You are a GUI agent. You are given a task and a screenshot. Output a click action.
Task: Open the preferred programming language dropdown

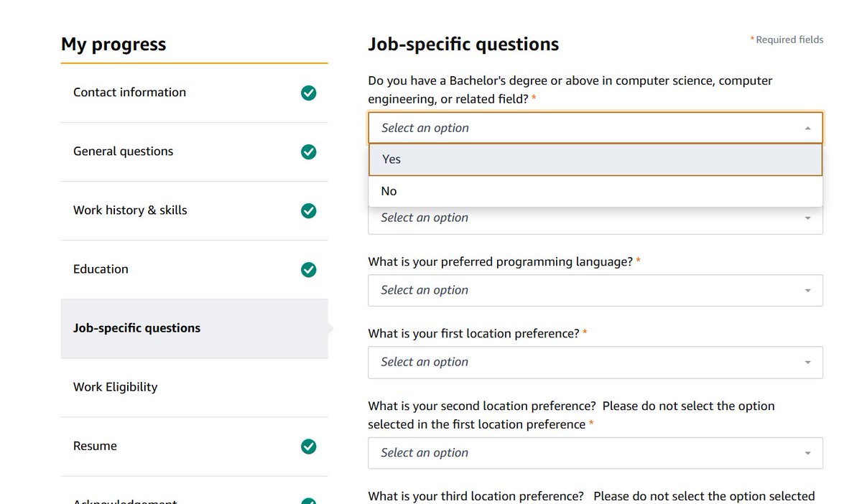click(595, 290)
